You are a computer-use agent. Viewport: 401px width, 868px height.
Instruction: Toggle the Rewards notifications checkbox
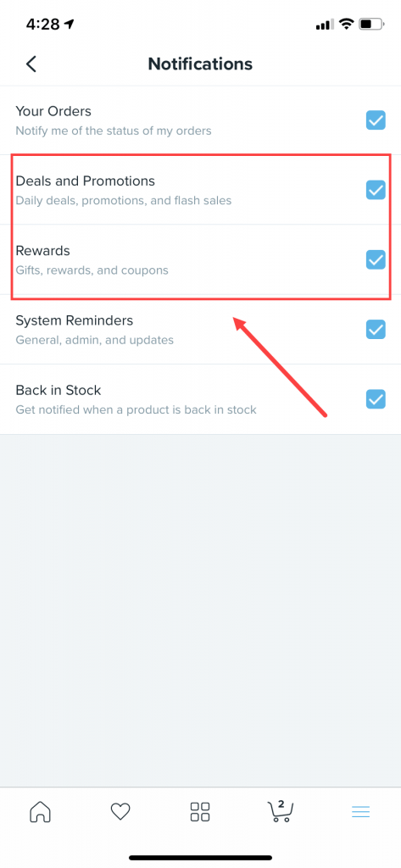pos(376,259)
